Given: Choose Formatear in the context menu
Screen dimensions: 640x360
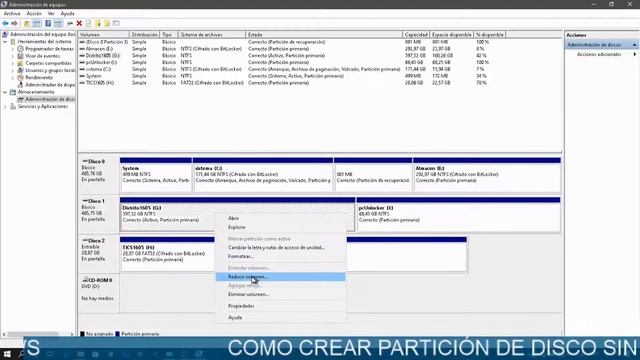Looking at the screenshot, I should (x=280, y=257).
